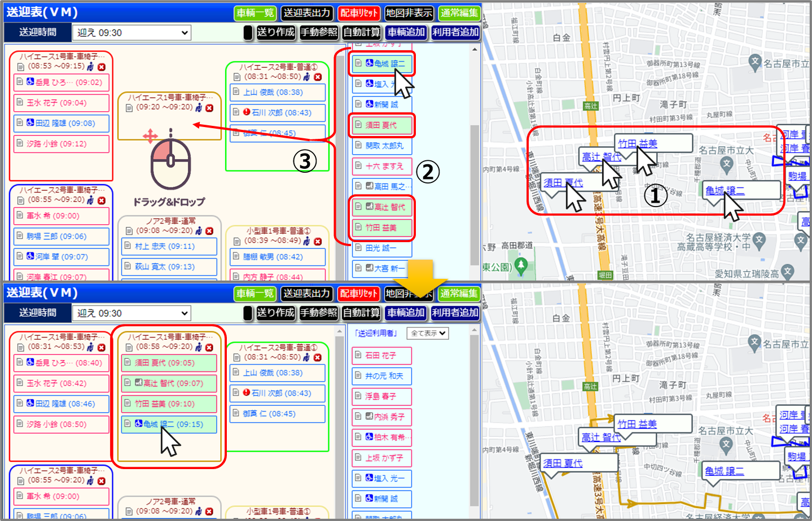
Task: Click the driver icon on upper (09:20~09:20) card
Action: [x=199, y=108]
